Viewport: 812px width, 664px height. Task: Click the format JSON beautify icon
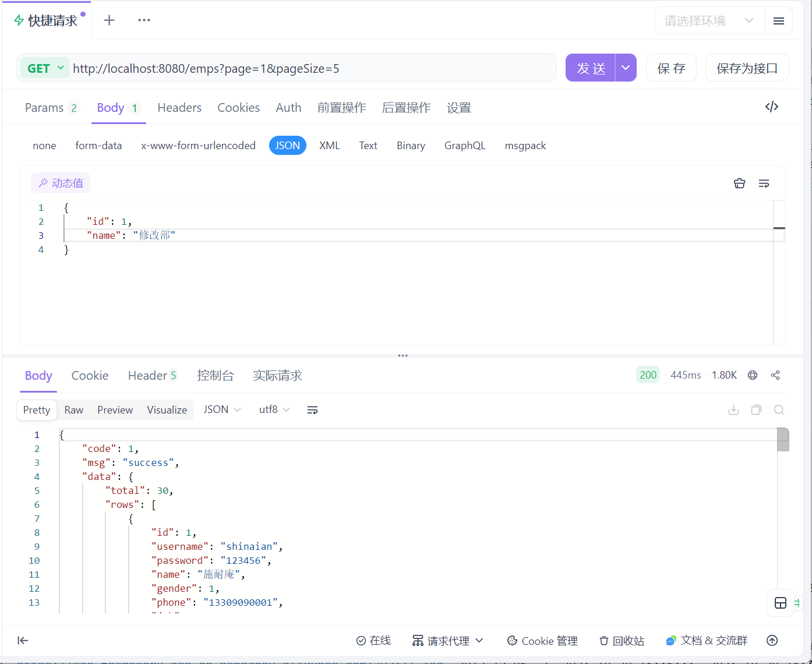739,183
